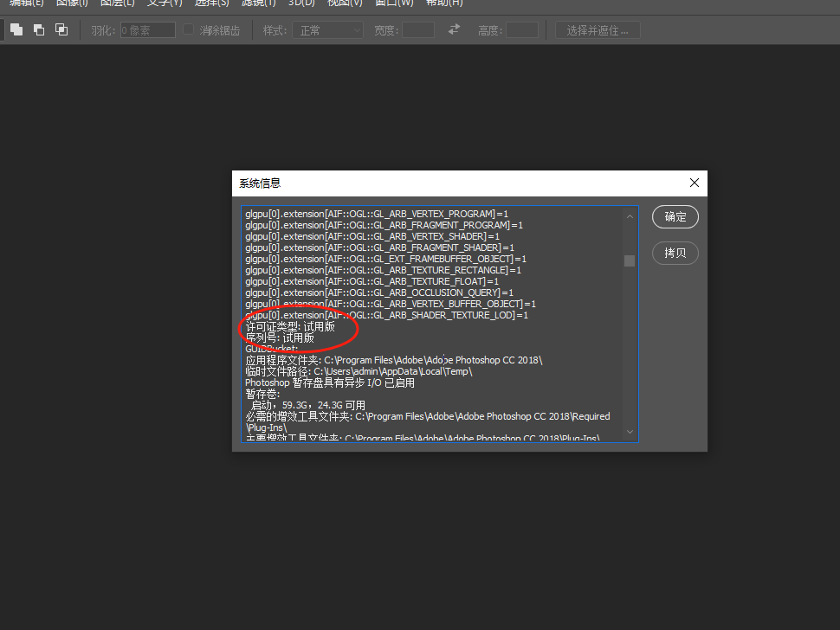Screen dimensions: 840x630
Task: Close the 系统信息 dialog with the X
Action: pyautogui.click(x=695, y=183)
